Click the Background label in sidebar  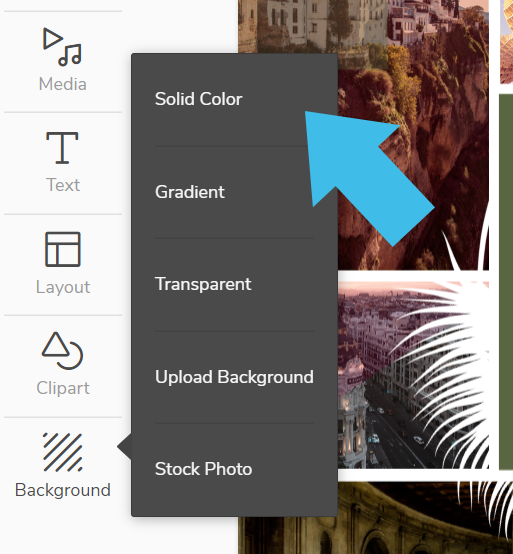pyautogui.click(x=63, y=490)
